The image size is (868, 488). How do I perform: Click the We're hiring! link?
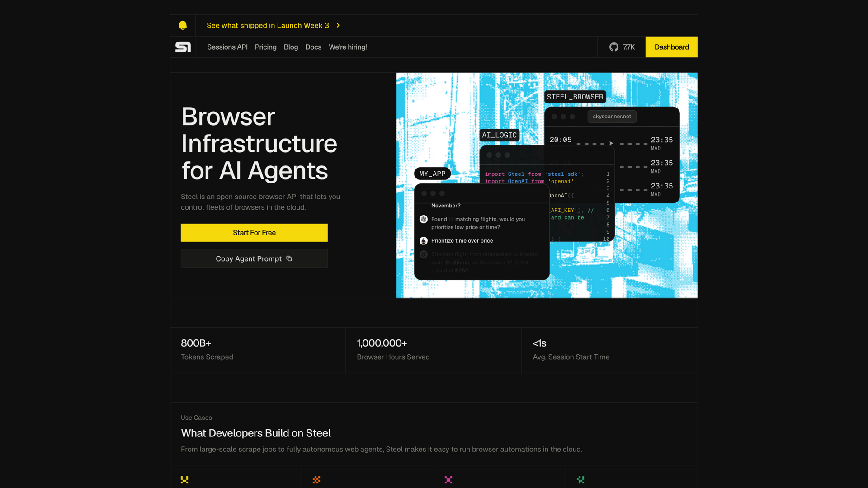pos(348,47)
